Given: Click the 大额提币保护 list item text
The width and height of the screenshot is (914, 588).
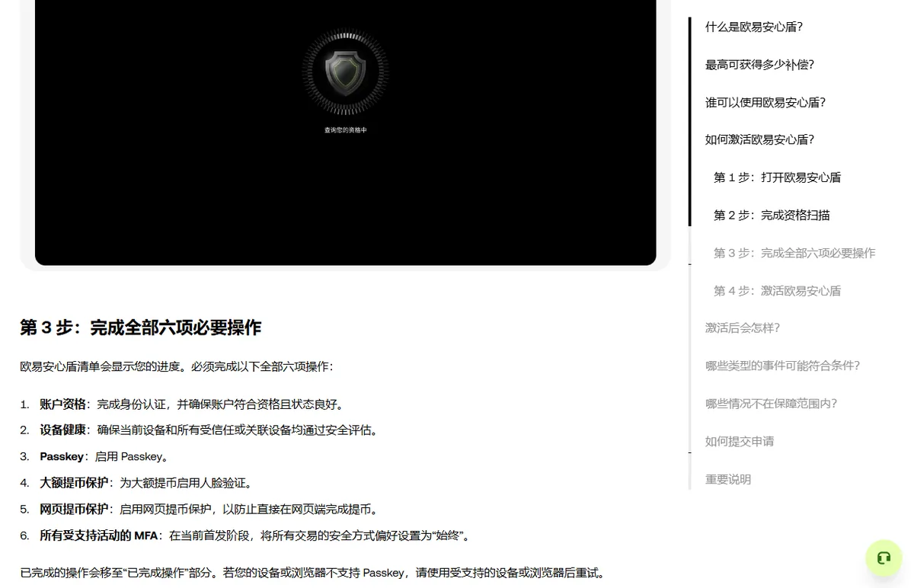Looking at the screenshot, I should coord(146,483).
